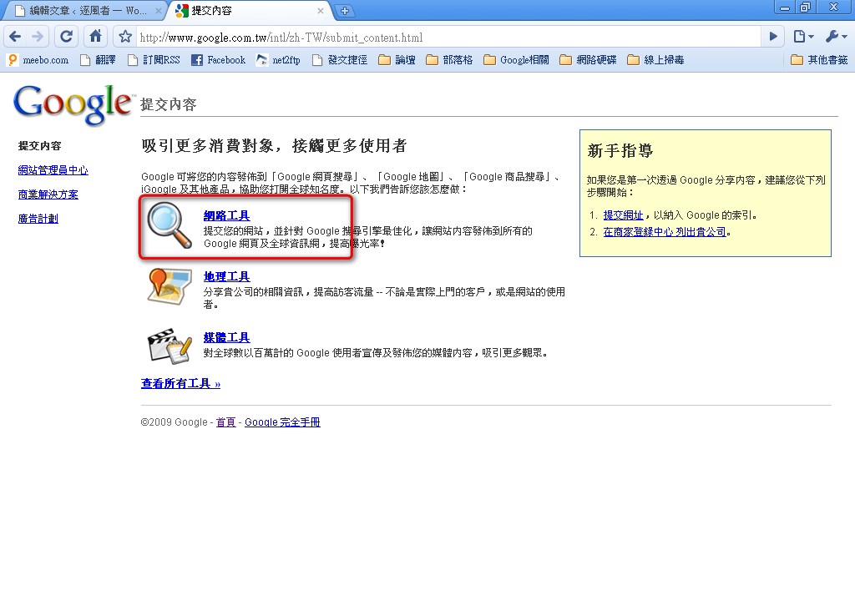
Task: Expand the 部落格 bookmark folder
Action: 449,60
